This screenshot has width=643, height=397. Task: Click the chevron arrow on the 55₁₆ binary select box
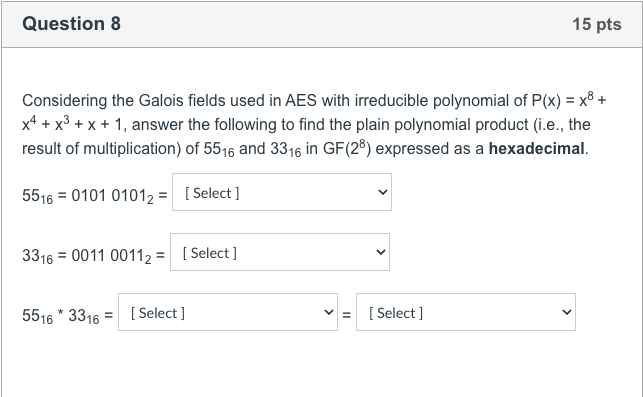(x=382, y=192)
